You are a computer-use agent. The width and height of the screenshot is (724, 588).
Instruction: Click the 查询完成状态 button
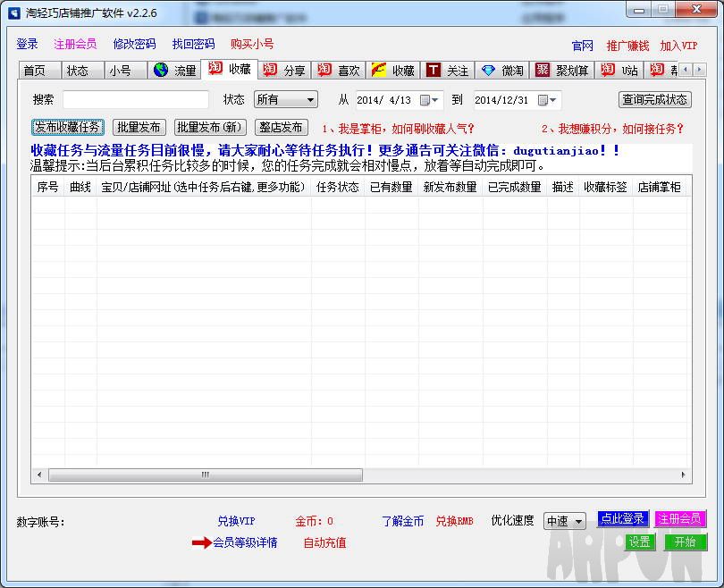point(655,100)
